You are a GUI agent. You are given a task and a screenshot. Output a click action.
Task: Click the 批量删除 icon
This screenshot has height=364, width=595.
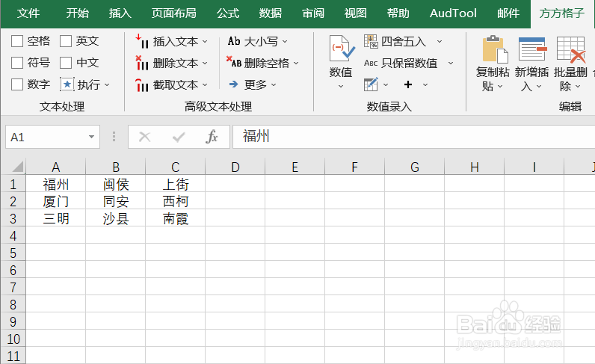tap(571, 49)
